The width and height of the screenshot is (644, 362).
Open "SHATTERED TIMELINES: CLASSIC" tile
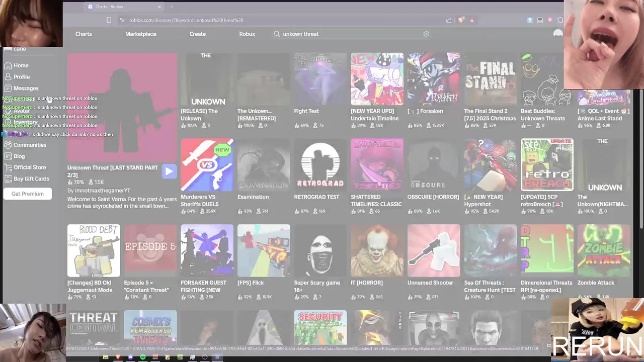click(x=377, y=176)
